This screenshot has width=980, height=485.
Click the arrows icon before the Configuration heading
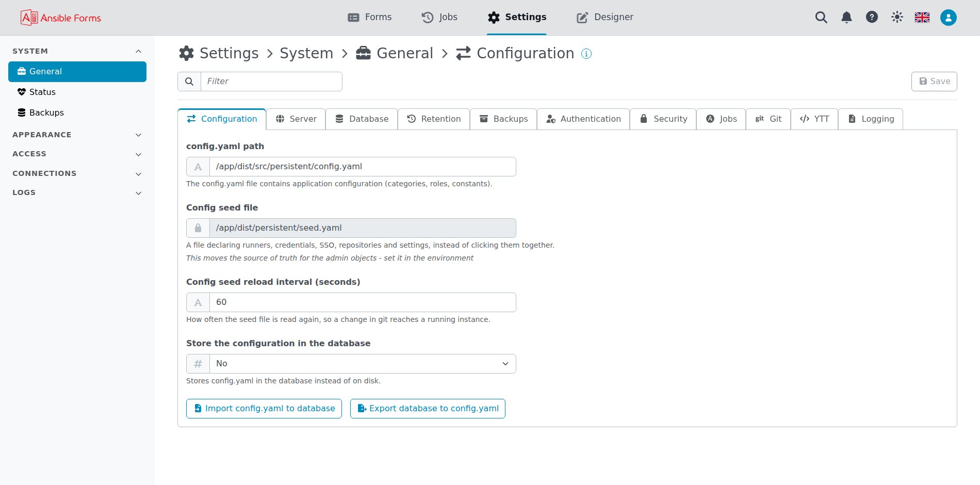tap(463, 53)
